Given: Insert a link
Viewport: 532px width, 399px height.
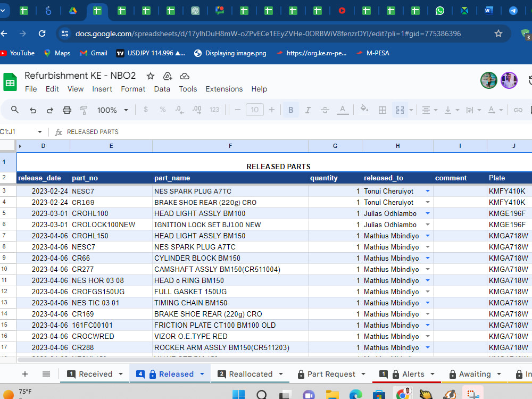Looking at the screenshot, I should (518, 110).
